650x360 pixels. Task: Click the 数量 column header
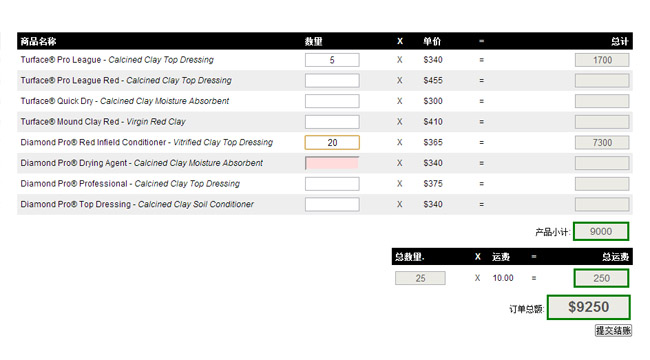point(313,41)
